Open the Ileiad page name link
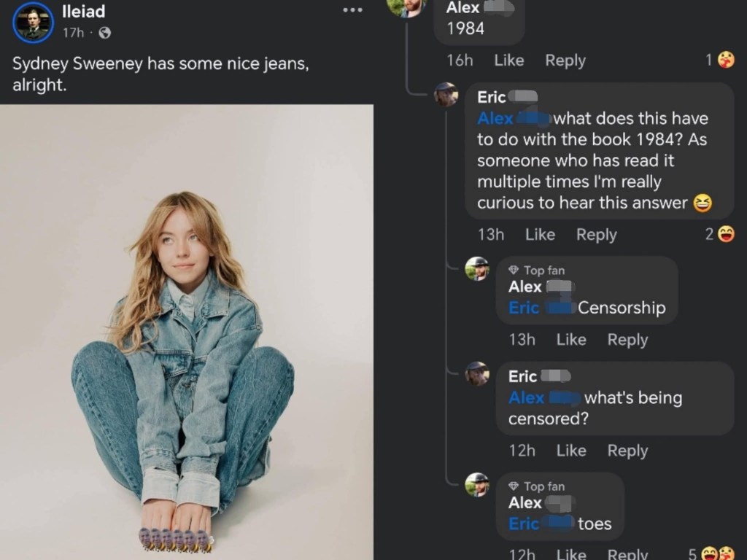This screenshot has width=747, height=560. tap(83, 12)
